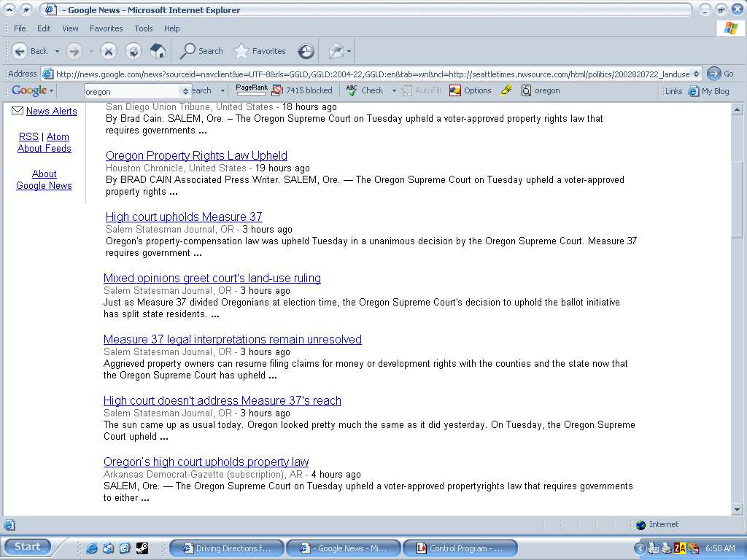
Task: Click the popup blocker 7415 blocked button
Action: [x=302, y=90]
